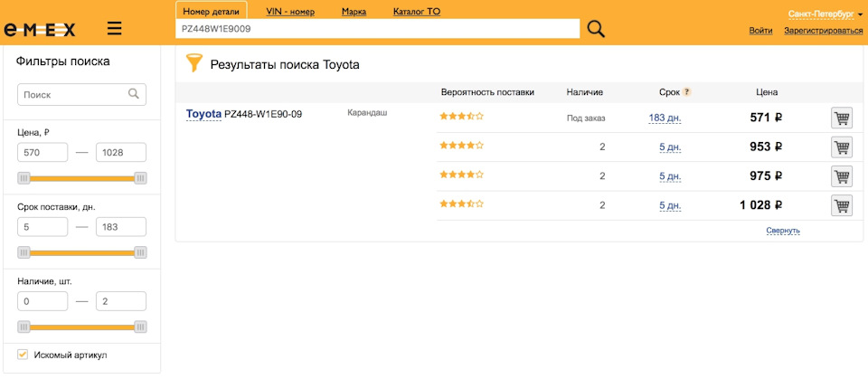
Task: Click the part number search field
Action: 378,29
